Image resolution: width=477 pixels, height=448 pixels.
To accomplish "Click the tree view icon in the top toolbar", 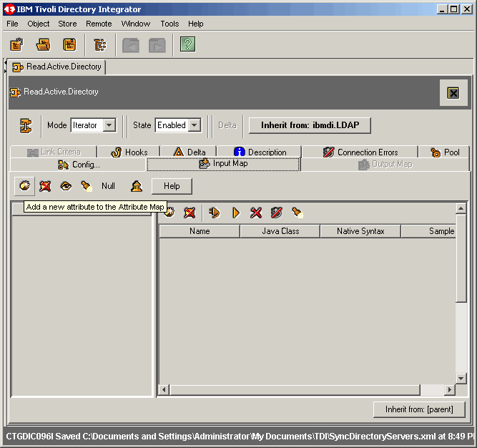I will pos(100,45).
